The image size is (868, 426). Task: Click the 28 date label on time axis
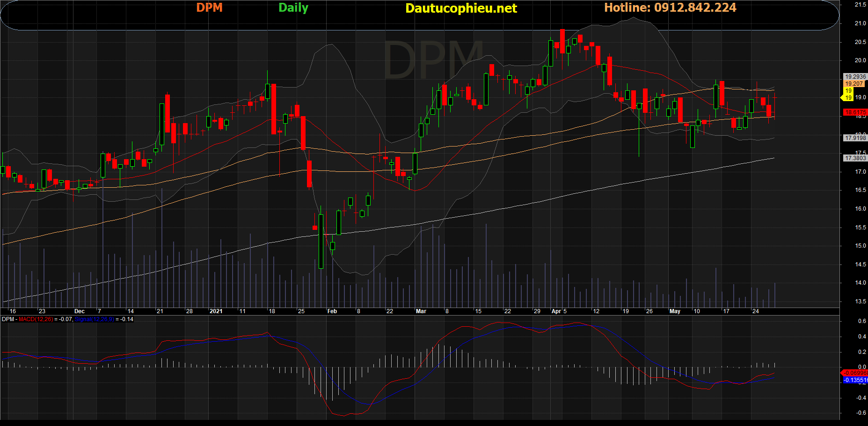pyautogui.click(x=190, y=311)
